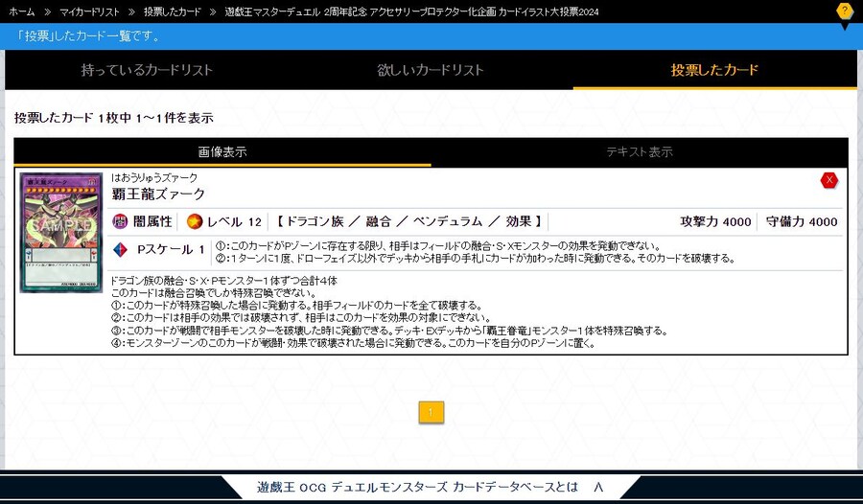Select the orange 投票したカード tab
This screenshot has height=504, width=863.
coord(714,70)
